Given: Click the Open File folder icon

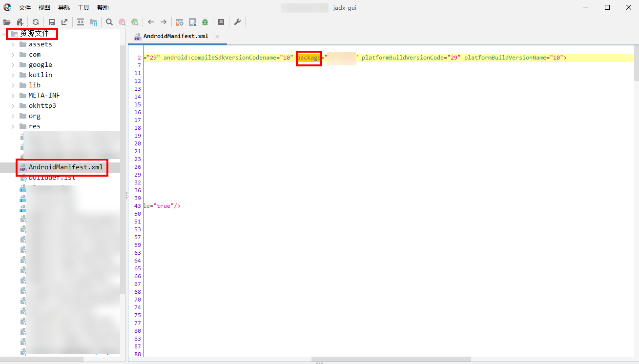Looking at the screenshot, I should (x=7, y=22).
